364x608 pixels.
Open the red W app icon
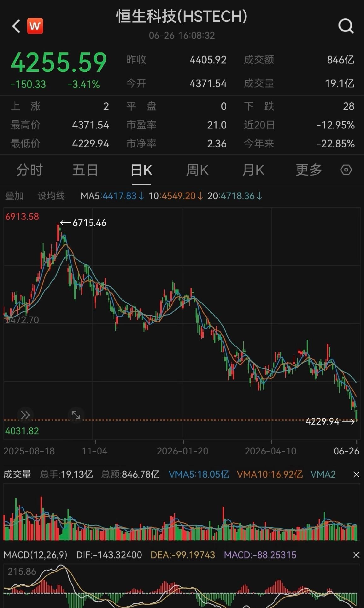(x=35, y=26)
